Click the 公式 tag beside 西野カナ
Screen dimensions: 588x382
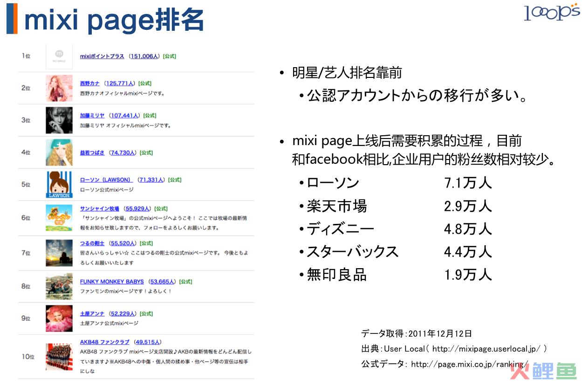click(x=144, y=83)
